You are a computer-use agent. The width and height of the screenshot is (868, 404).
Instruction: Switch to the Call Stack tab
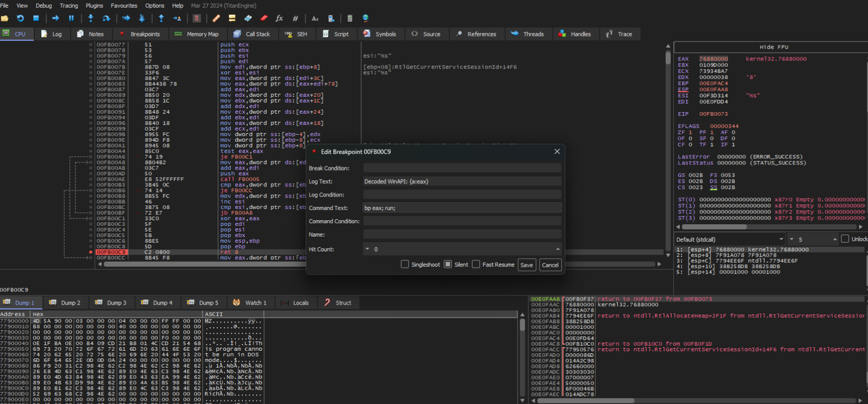point(252,34)
